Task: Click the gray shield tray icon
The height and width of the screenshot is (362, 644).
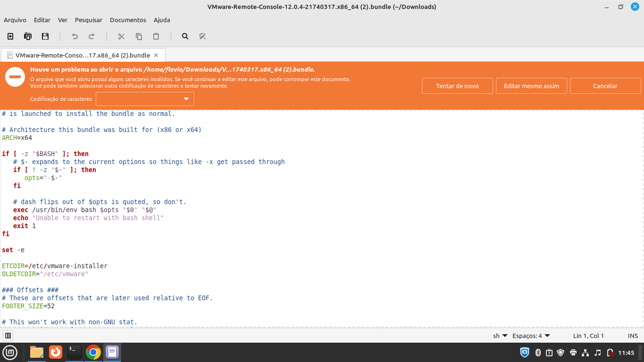Action: (561, 352)
